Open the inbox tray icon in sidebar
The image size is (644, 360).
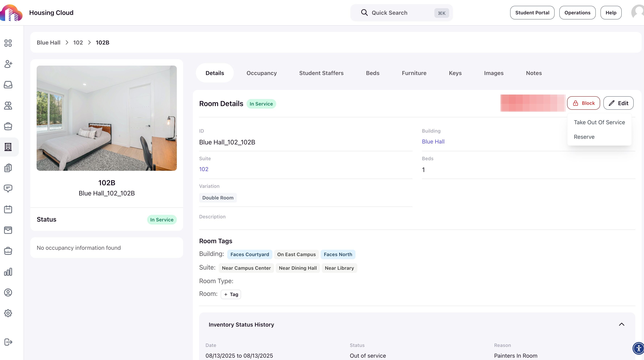coord(8,85)
